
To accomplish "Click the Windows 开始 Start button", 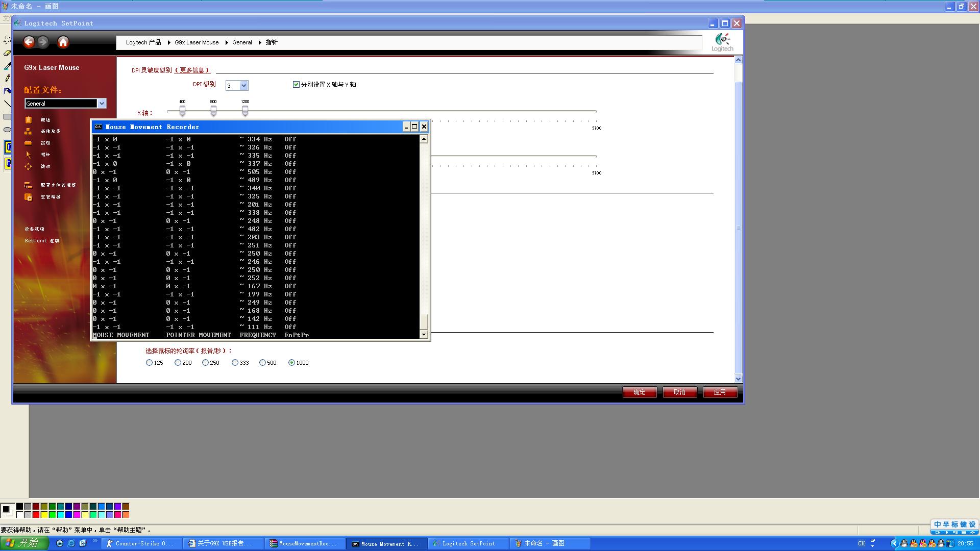I will pos(24,543).
